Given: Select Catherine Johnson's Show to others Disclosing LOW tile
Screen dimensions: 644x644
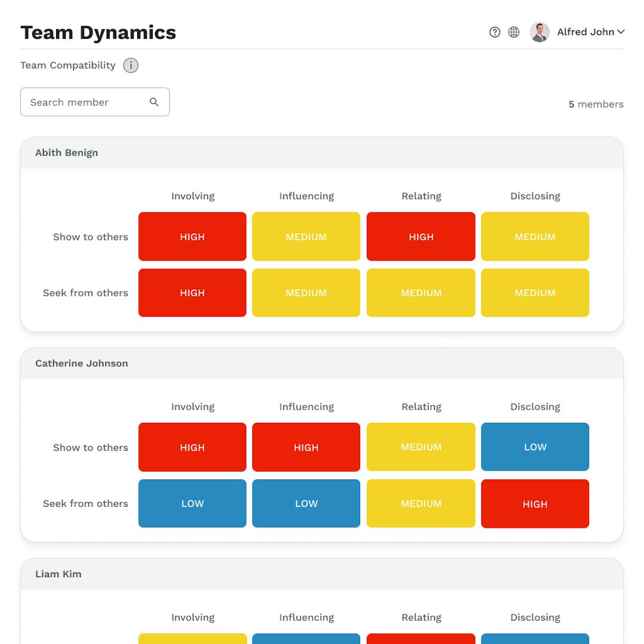Looking at the screenshot, I should (535, 447).
